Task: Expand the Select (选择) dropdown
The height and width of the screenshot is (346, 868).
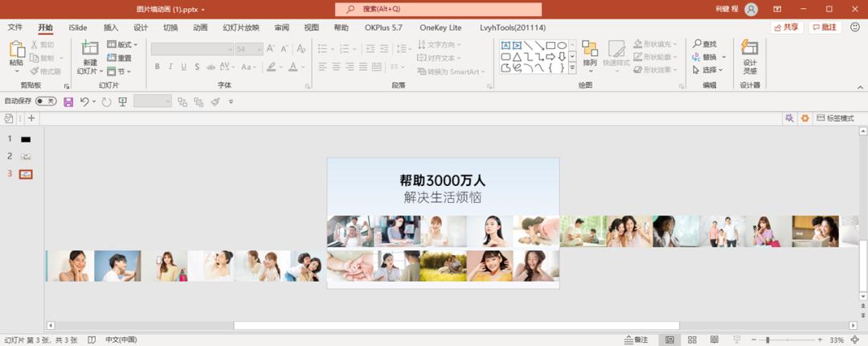Action: coord(708,70)
